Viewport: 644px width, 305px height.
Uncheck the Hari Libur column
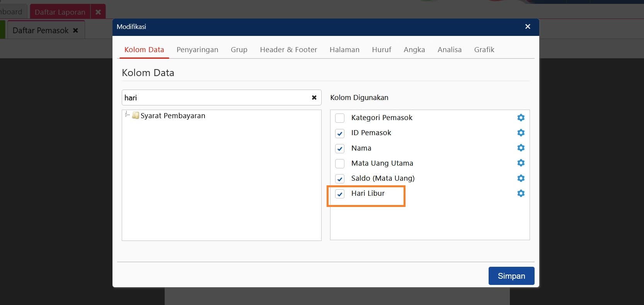tap(340, 194)
